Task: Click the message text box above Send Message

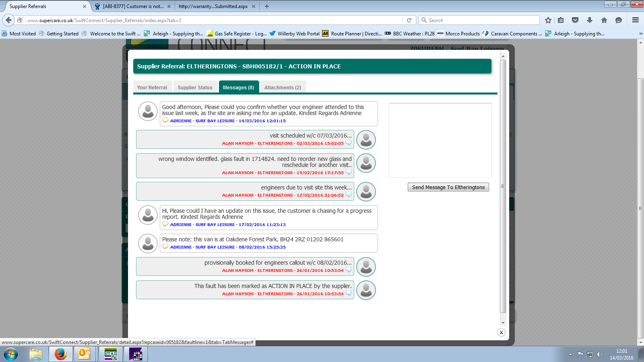Action: 440,140
